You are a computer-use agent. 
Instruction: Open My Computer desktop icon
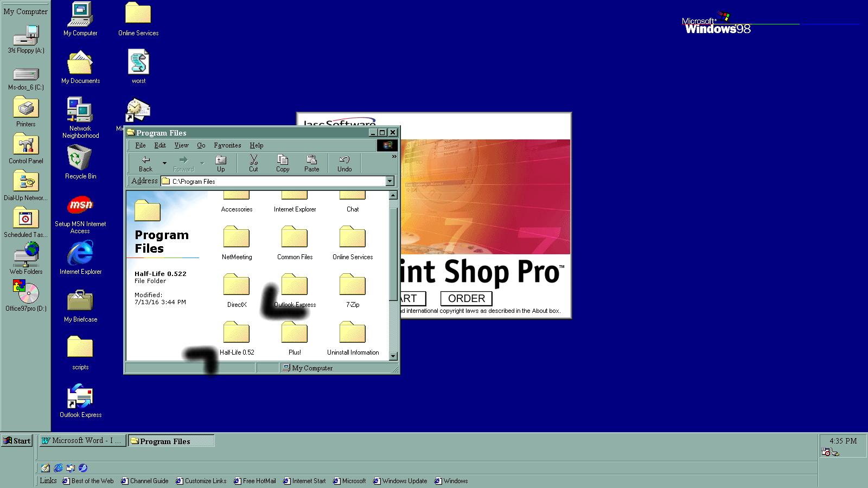coord(80,20)
